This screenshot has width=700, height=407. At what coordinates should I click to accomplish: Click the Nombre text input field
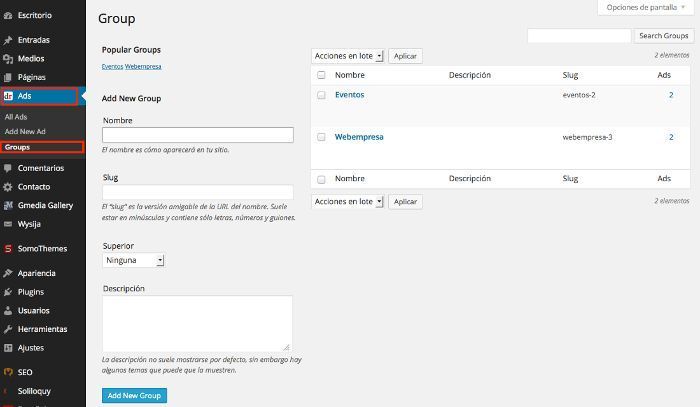pos(198,135)
